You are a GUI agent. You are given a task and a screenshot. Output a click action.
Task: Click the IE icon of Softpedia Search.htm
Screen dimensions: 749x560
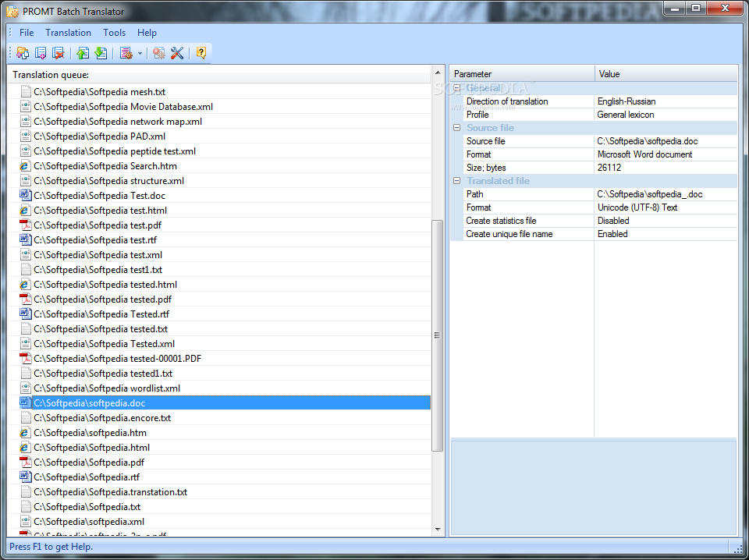(25, 166)
